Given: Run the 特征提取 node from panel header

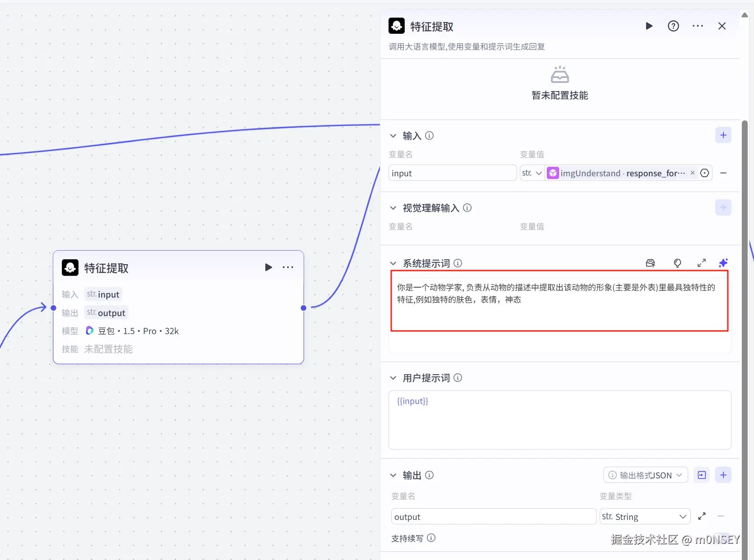Looking at the screenshot, I should pyautogui.click(x=649, y=26).
